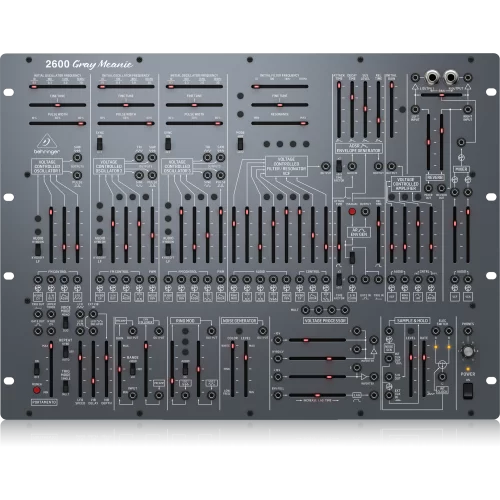
Task: Click the External Clock In jack
Action: point(389,395)
